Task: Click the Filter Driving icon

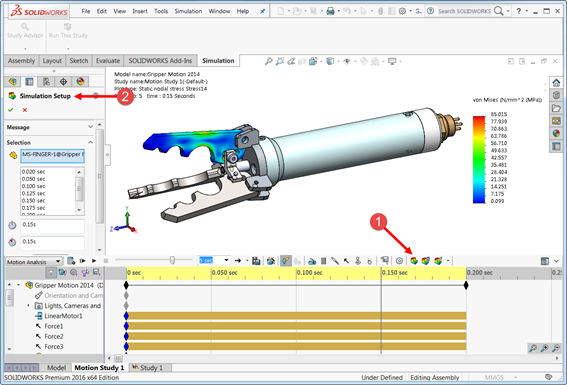Action: pos(74,272)
